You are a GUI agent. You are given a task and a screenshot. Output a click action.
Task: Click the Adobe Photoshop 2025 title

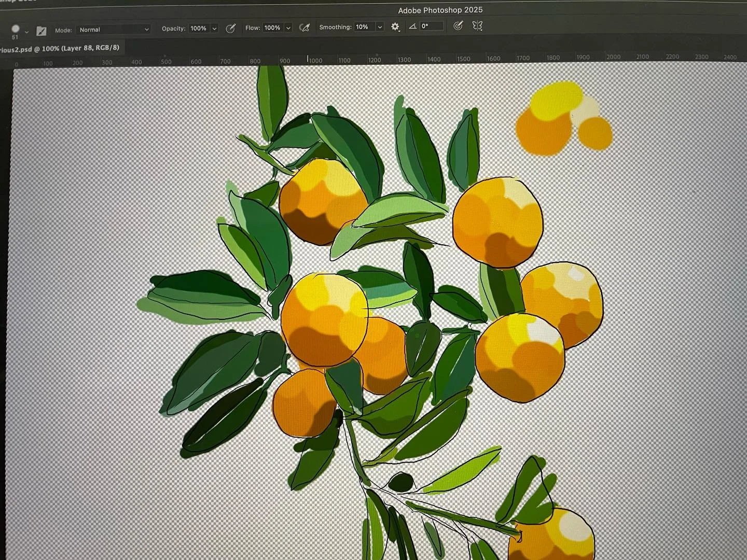pos(440,9)
